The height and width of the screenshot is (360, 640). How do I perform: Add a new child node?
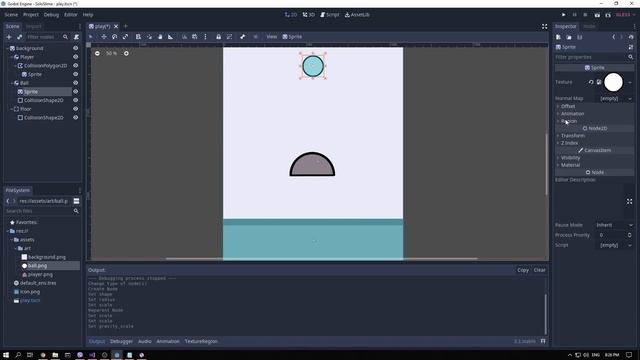click(9, 37)
